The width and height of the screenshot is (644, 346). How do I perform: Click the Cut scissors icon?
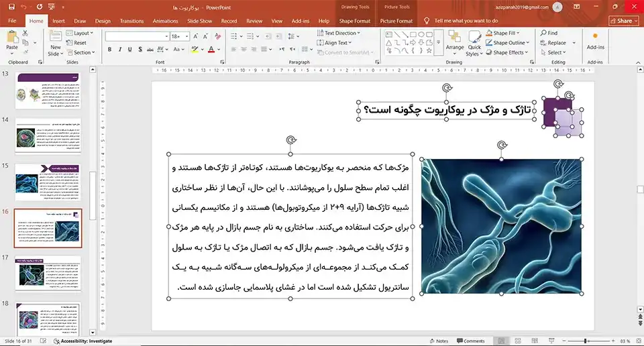click(25, 33)
